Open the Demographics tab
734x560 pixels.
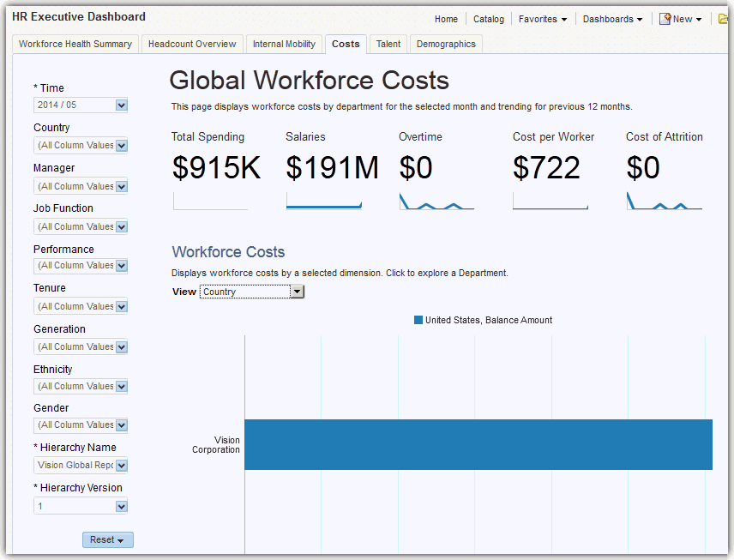[446, 44]
